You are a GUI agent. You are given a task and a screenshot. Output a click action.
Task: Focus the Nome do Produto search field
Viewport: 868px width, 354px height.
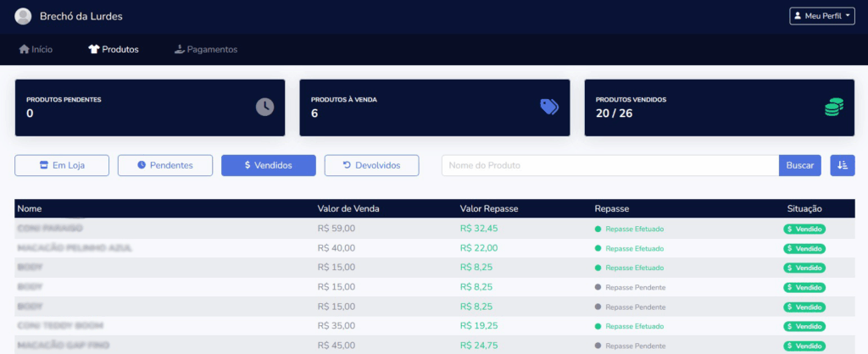[x=609, y=165]
